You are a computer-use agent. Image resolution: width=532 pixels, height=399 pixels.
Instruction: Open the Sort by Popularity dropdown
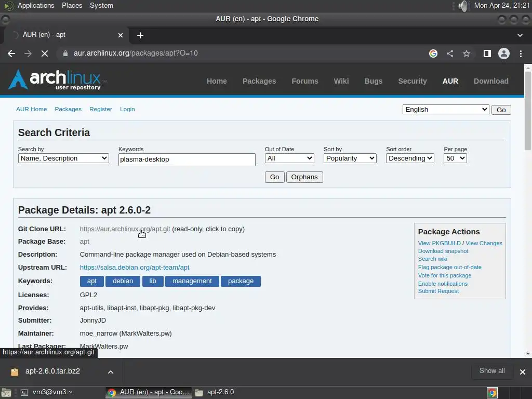coord(350,158)
